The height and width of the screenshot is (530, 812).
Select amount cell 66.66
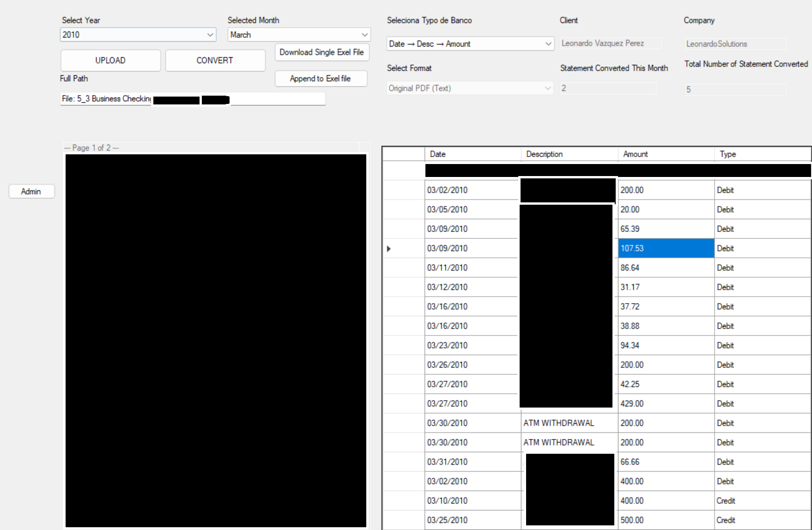tap(666, 462)
